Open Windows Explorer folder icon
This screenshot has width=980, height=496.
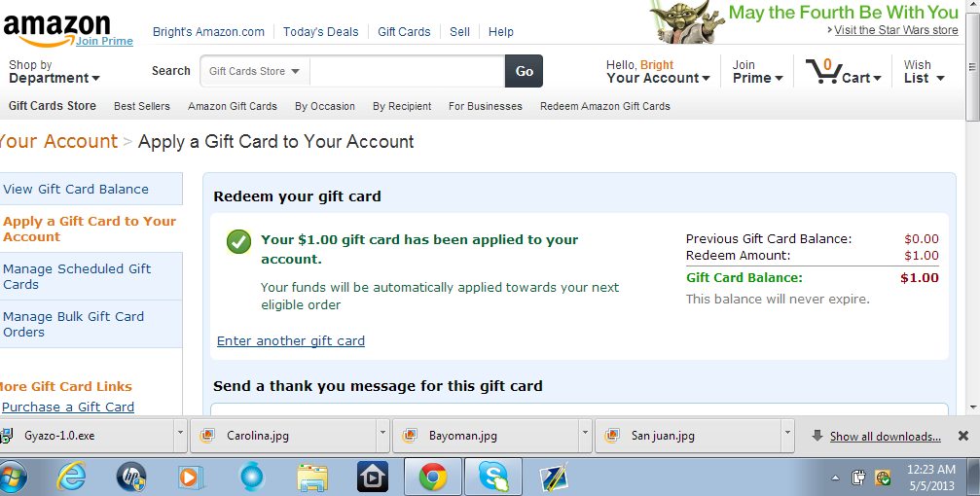click(311, 478)
